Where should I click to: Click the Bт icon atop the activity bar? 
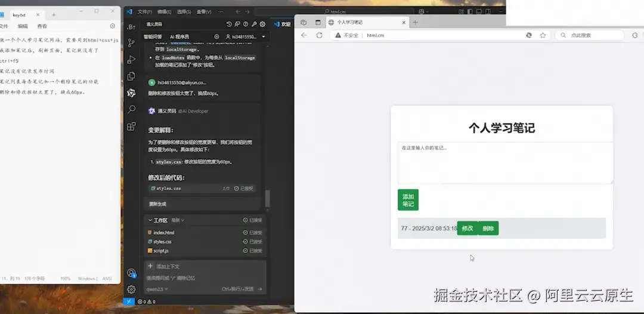[x=131, y=27]
